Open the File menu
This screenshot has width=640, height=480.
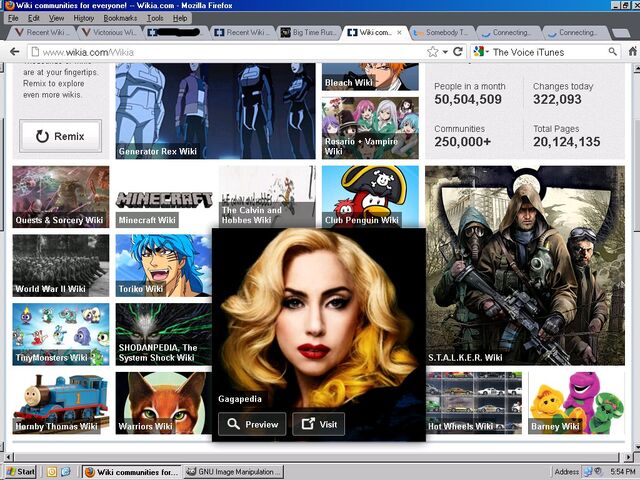13,18
